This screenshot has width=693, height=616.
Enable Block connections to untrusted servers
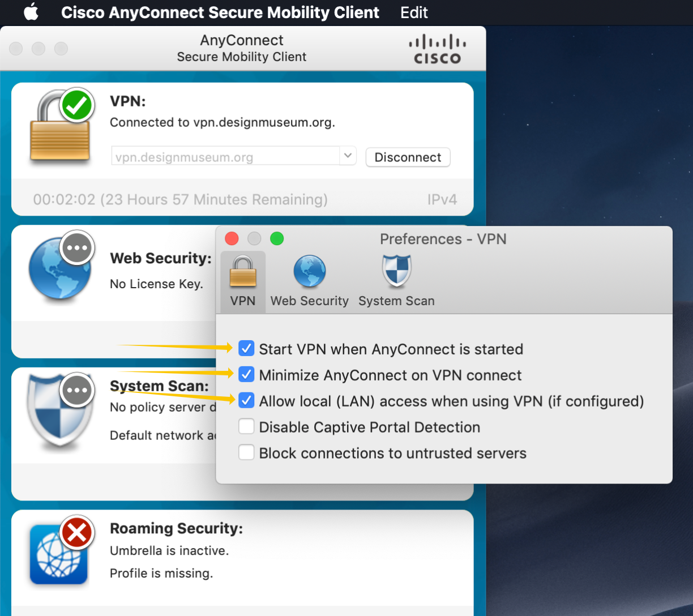246,452
